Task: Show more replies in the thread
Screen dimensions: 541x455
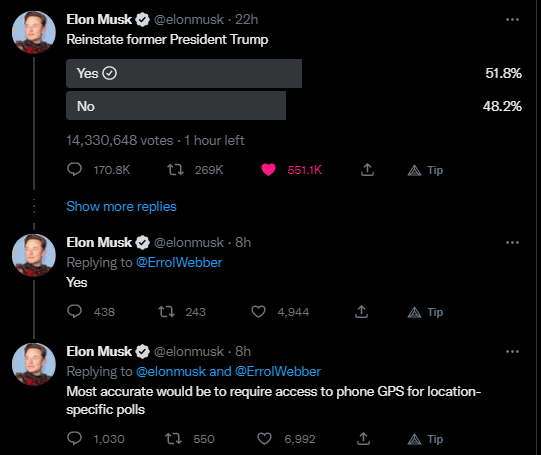Action: 121,206
